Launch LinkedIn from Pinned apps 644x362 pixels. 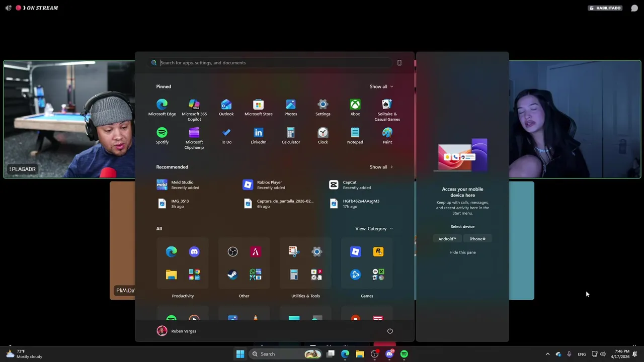[259, 136]
